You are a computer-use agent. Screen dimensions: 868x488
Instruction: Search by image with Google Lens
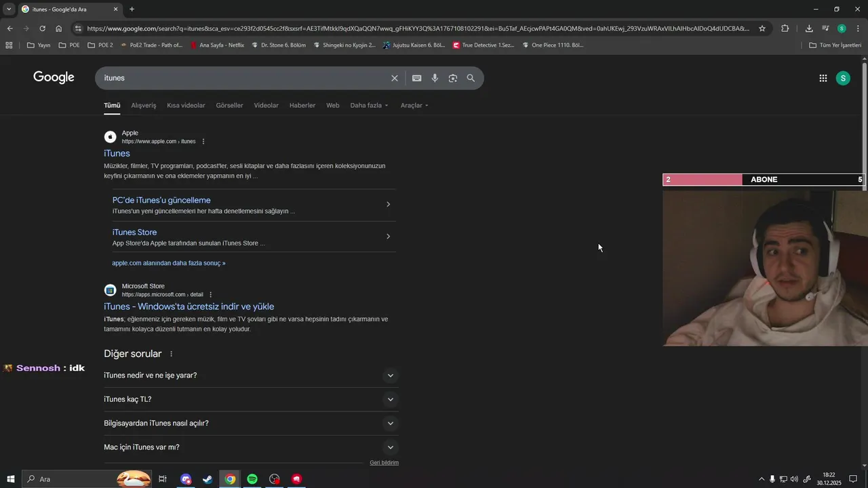453,78
